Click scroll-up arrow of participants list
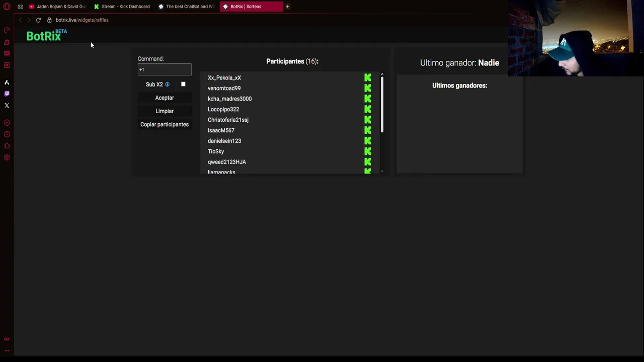This screenshot has width=644, height=362. [382, 75]
